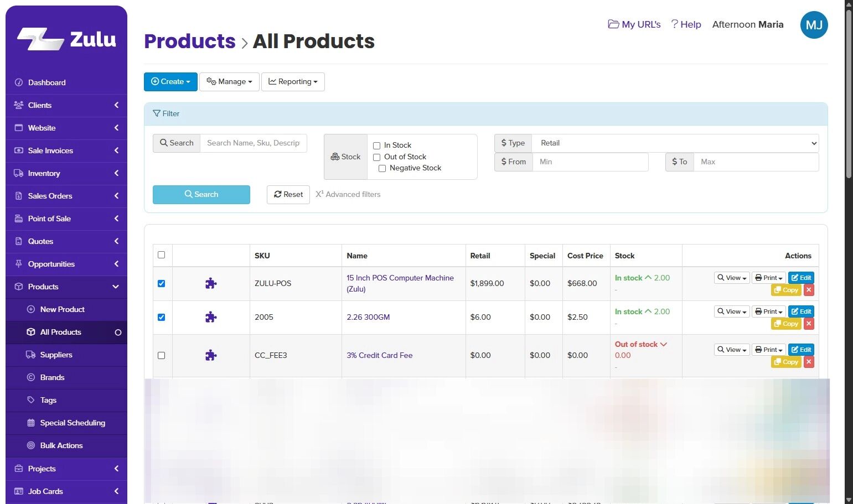Uncheck the SKU 2005 row checkbox

pyautogui.click(x=161, y=318)
